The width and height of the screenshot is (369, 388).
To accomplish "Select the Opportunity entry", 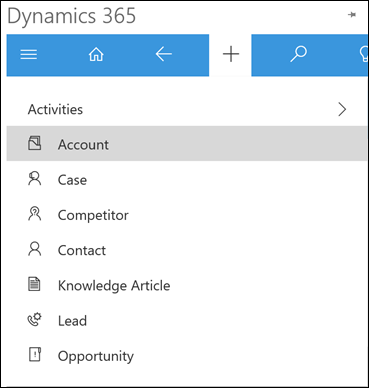I will 187,356.
